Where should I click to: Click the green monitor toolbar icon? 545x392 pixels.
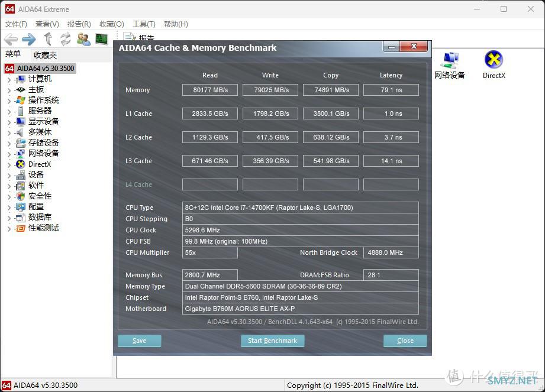[x=102, y=39]
